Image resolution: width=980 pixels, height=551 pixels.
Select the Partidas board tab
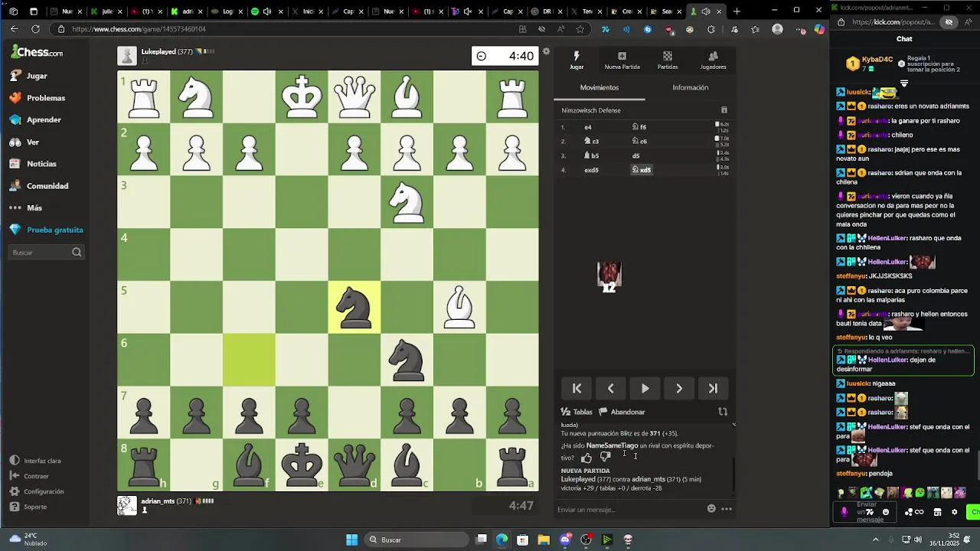tap(668, 60)
